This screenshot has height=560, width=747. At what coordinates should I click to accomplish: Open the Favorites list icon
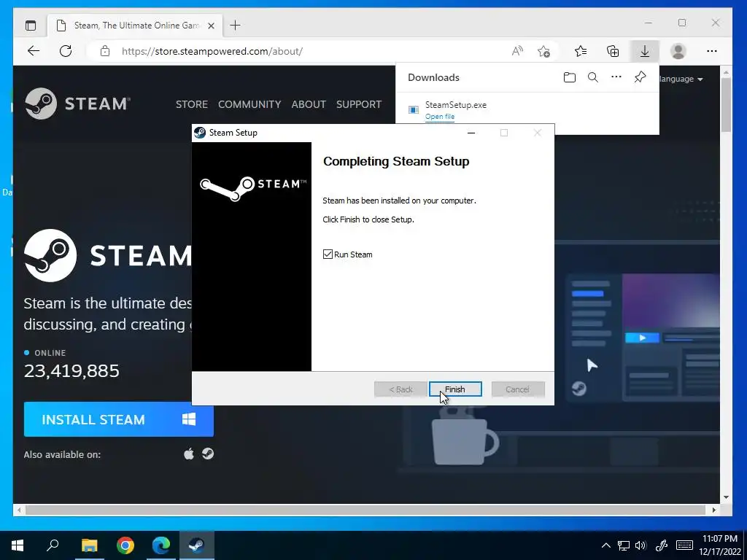(x=581, y=51)
